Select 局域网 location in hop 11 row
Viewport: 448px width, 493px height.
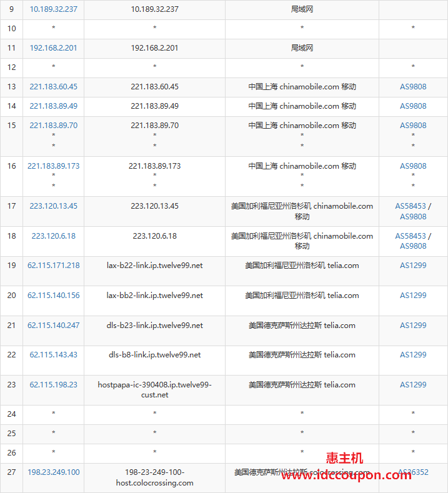point(302,47)
